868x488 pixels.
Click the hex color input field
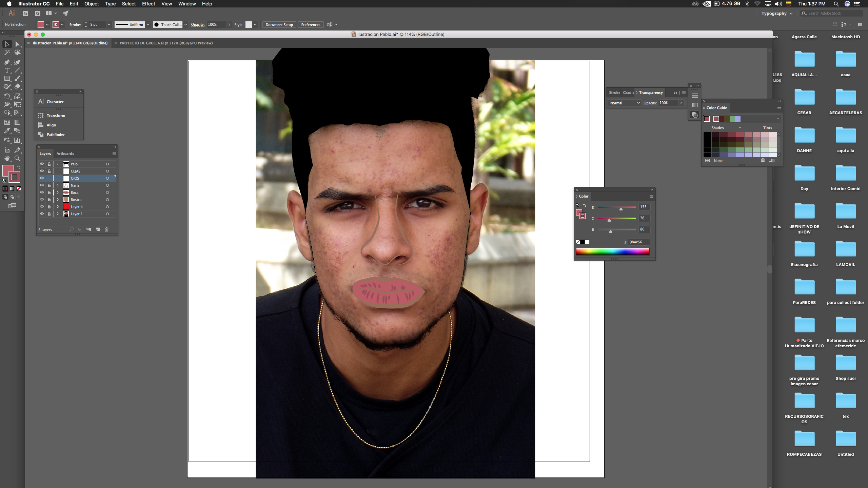click(638, 242)
